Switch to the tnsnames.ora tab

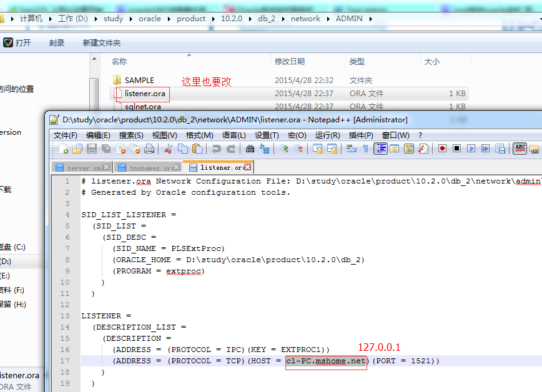pos(148,168)
